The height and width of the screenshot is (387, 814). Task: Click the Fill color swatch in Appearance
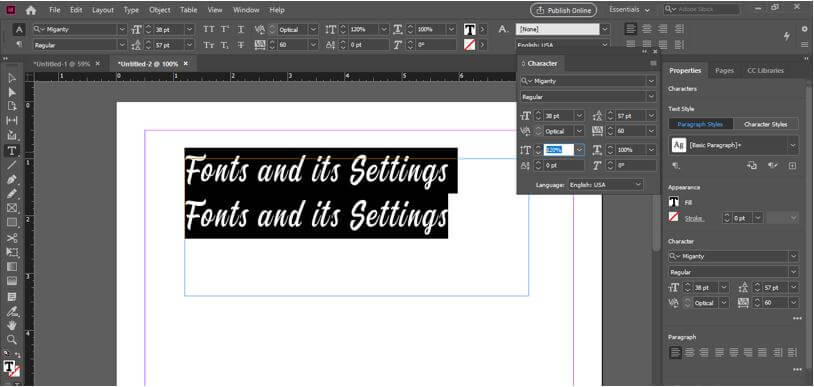[674, 202]
